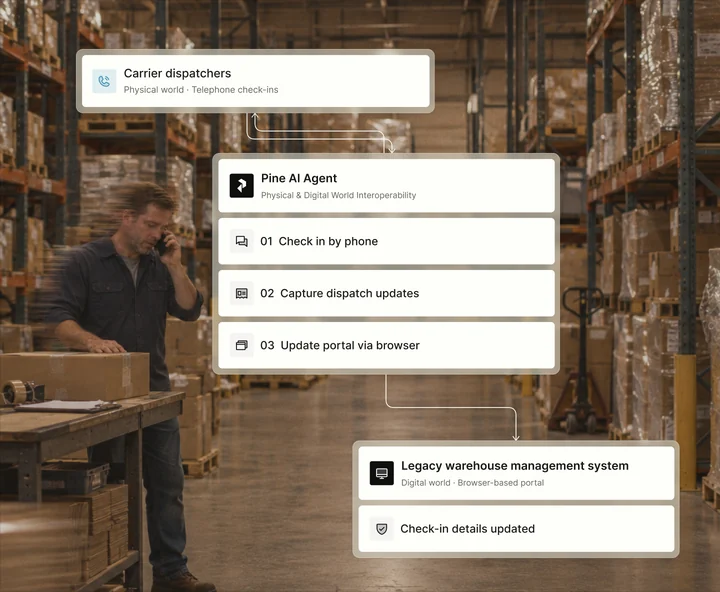Open the '02 Capture dispatch updates' row
720x592 pixels.
tap(386, 293)
